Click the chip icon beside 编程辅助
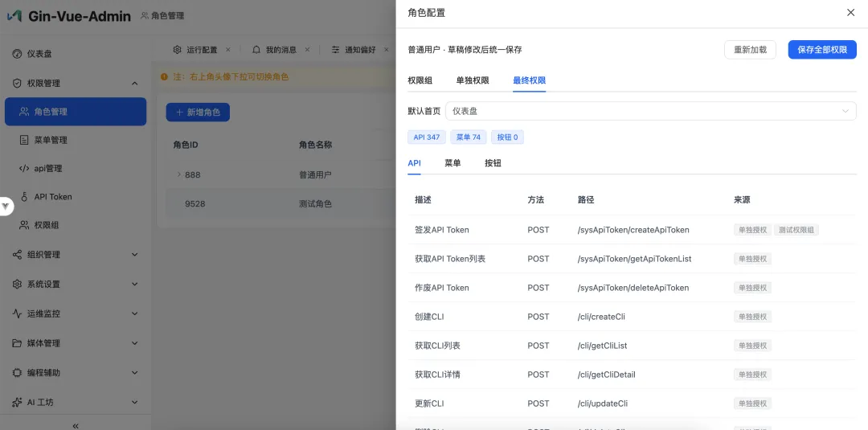The image size is (868, 430). pyautogui.click(x=17, y=372)
